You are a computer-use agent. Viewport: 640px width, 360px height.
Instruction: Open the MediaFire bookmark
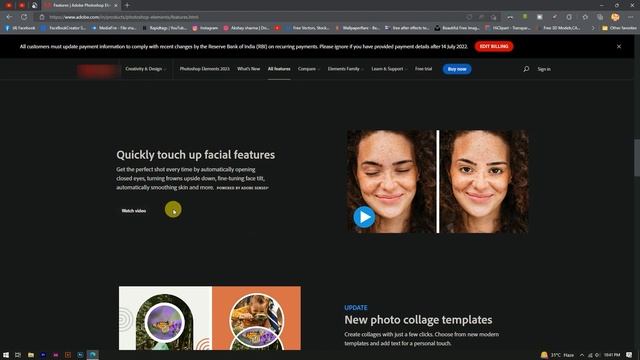tap(114, 28)
